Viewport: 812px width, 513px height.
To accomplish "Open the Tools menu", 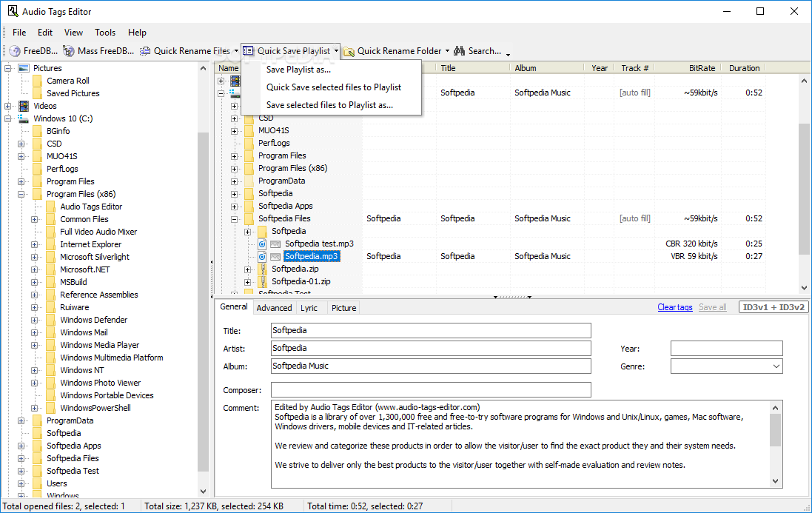I will pos(105,33).
